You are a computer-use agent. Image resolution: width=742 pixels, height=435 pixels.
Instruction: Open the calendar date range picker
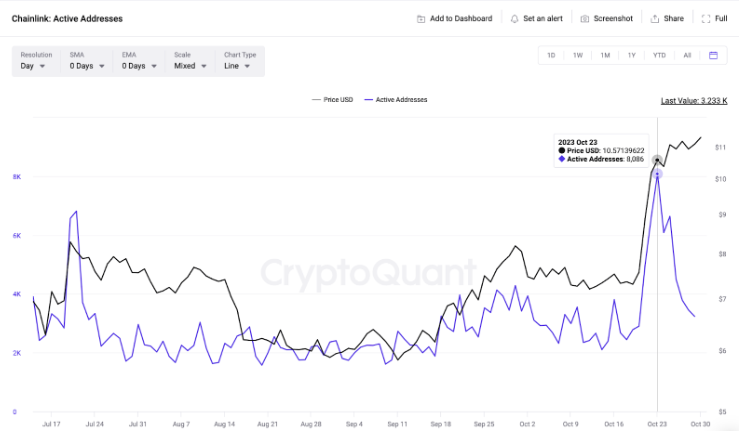(716, 55)
